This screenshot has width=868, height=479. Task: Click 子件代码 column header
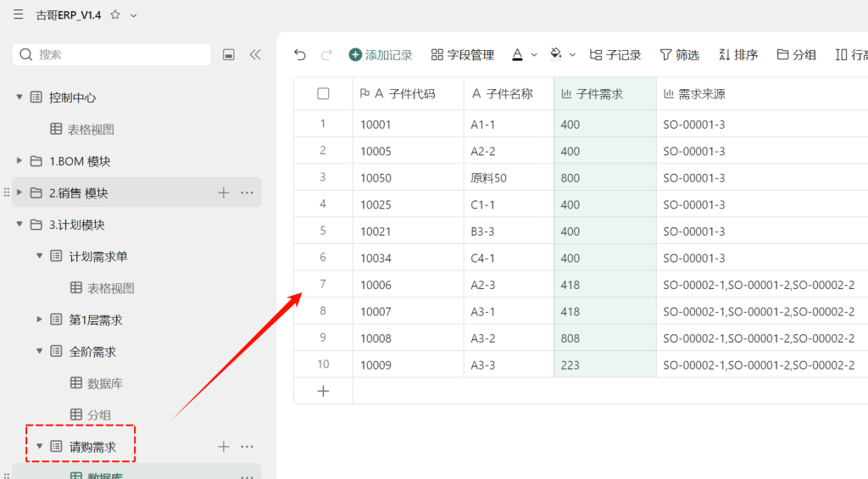point(409,93)
